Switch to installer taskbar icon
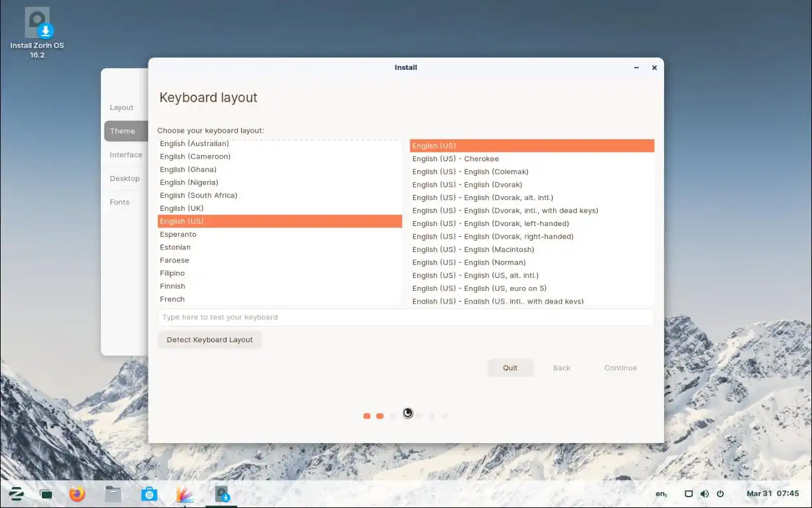The width and height of the screenshot is (812, 508). coord(221,493)
